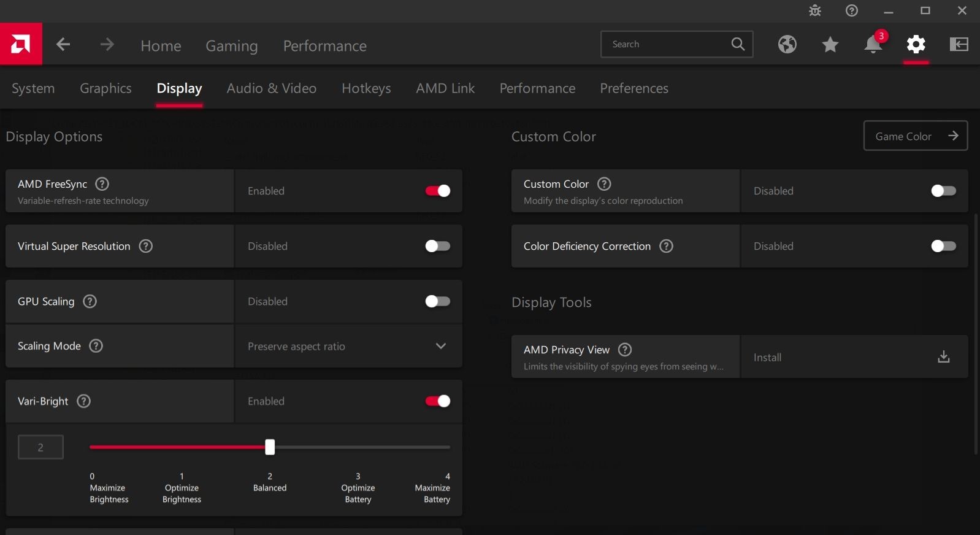Show help for AMD FreeSync
This screenshot has width=980, height=535.
(102, 184)
